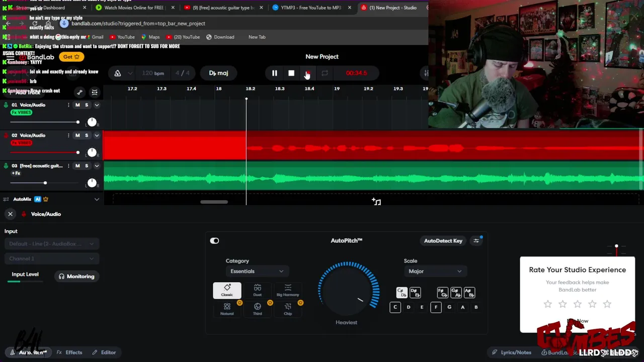Expand the AutoMix panel chevron
644x362 pixels.
[x=97, y=200]
